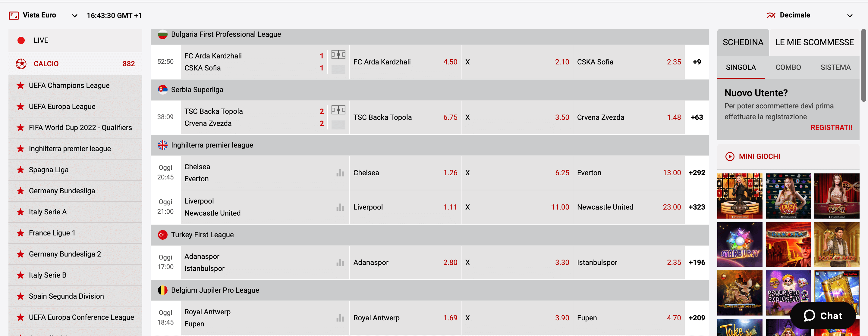The width and height of the screenshot is (868, 336).
Task: Toggle favorite star for UEFA Champions League
Action: (20, 85)
